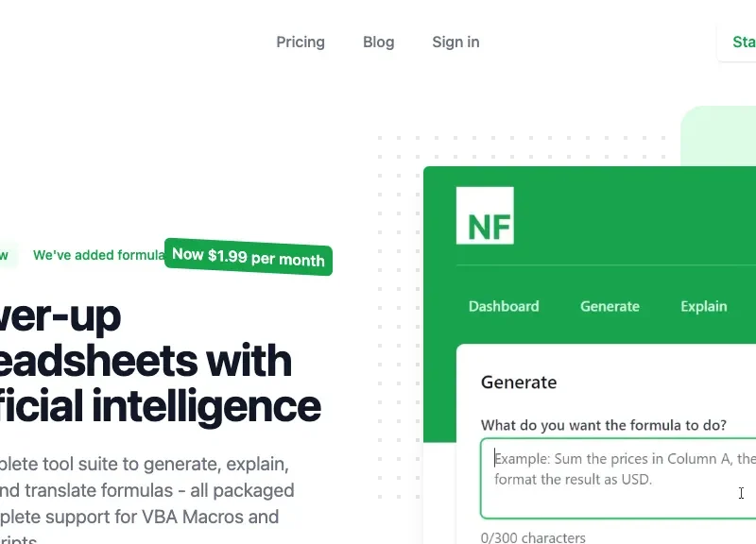Image resolution: width=756 pixels, height=544 pixels.
Task: Click the NF logo icon
Action: click(x=485, y=215)
